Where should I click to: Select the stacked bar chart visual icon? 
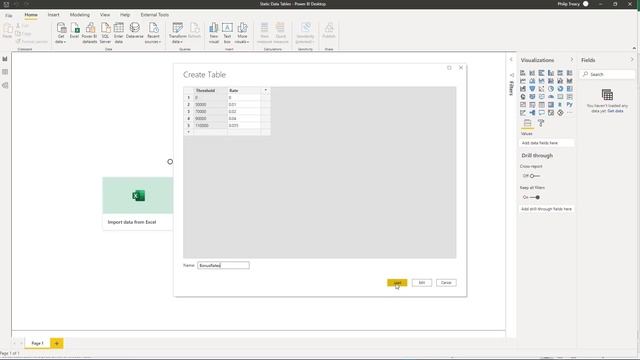point(523,73)
